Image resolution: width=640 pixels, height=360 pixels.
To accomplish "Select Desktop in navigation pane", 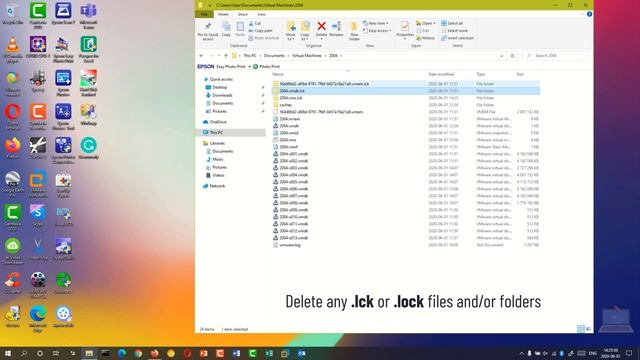I will [x=219, y=87].
